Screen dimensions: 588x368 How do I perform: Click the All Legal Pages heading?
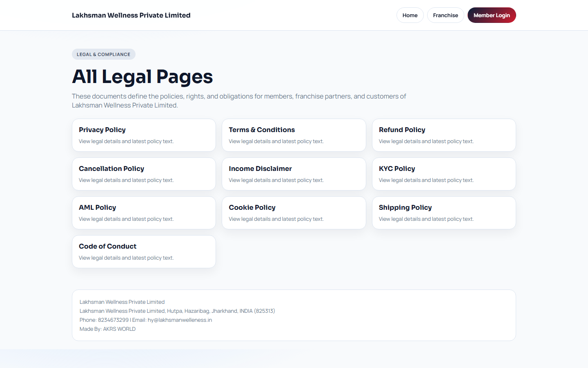tap(142, 76)
